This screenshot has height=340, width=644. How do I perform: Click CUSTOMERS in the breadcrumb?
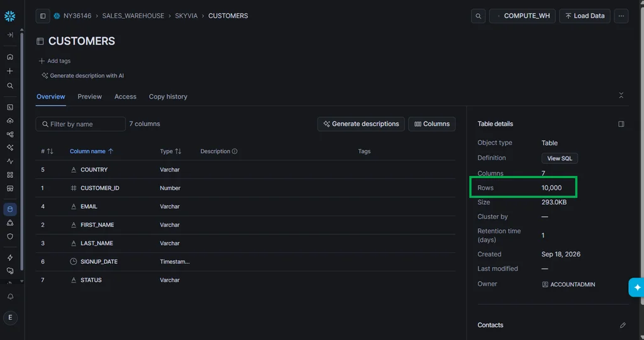pyautogui.click(x=228, y=16)
